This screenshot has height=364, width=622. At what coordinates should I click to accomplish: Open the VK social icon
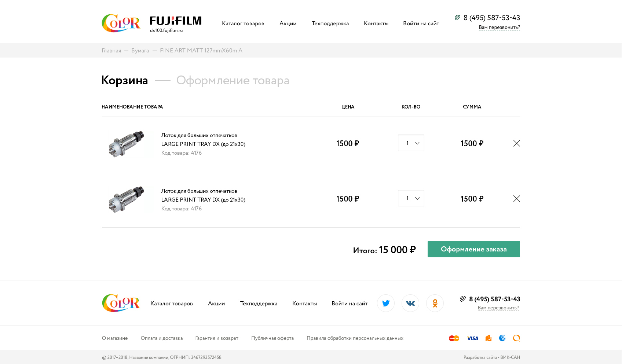[410, 303]
